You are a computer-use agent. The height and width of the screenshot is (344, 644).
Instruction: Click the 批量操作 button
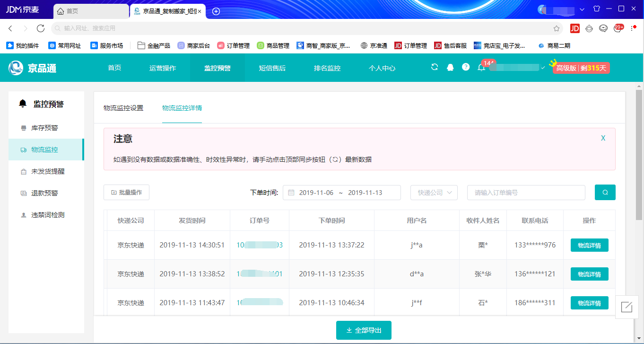pos(126,193)
